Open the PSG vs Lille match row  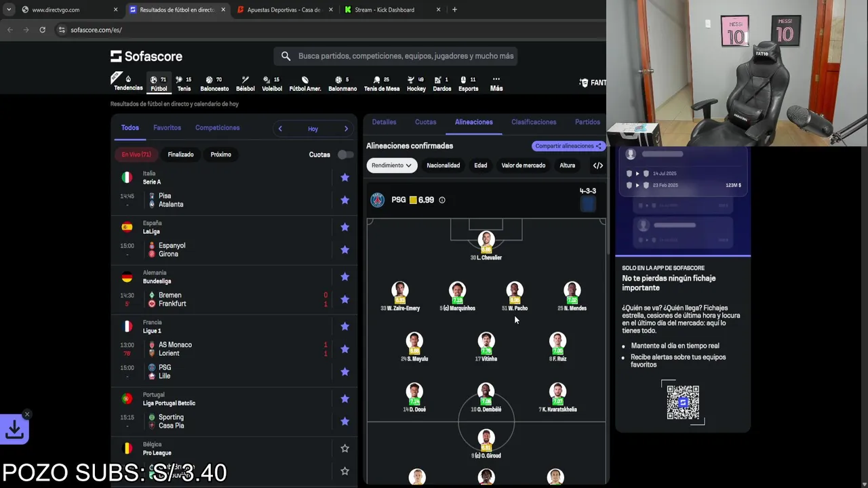(234, 371)
